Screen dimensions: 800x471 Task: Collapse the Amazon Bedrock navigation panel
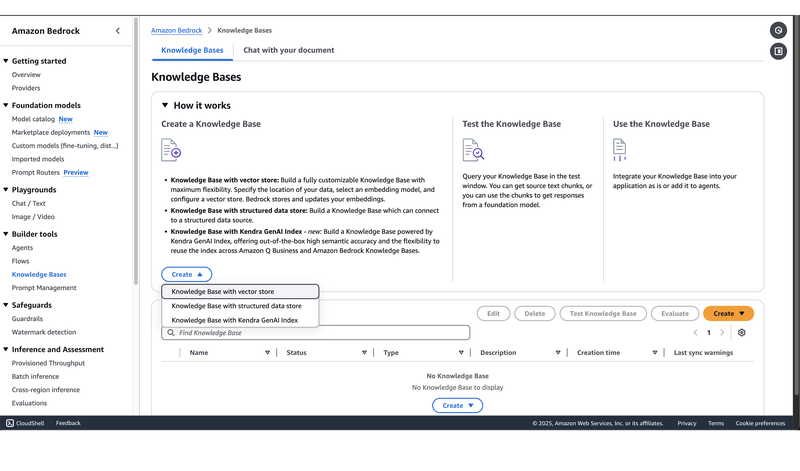click(118, 31)
